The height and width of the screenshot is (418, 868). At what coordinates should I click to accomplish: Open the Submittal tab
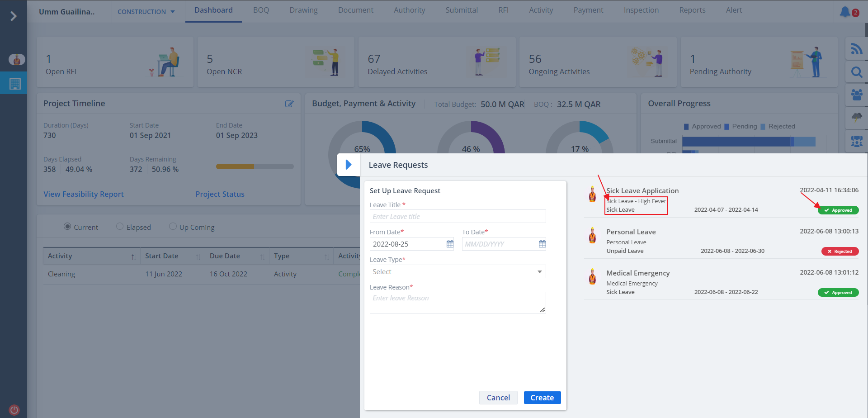click(x=461, y=10)
